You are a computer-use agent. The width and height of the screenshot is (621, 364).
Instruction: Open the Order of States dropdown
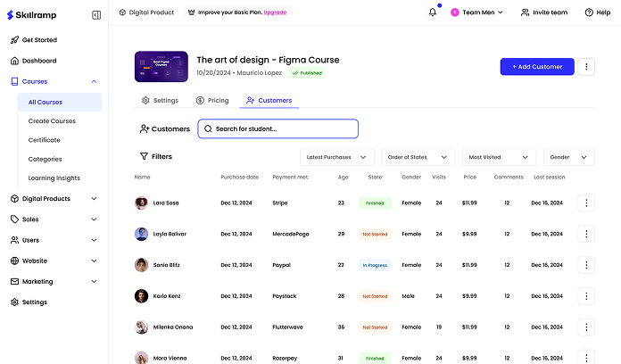point(418,157)
